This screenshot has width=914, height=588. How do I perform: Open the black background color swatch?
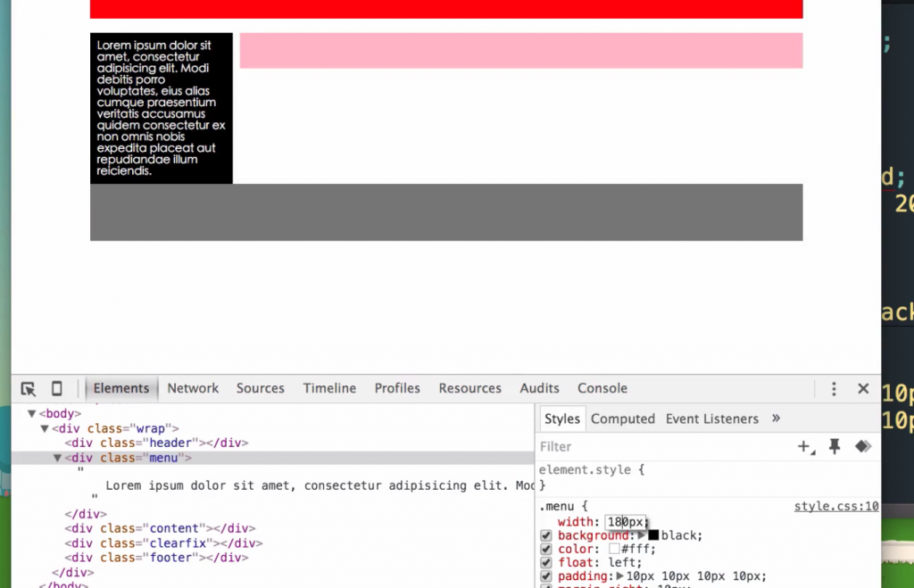click(x=653, y=535)
